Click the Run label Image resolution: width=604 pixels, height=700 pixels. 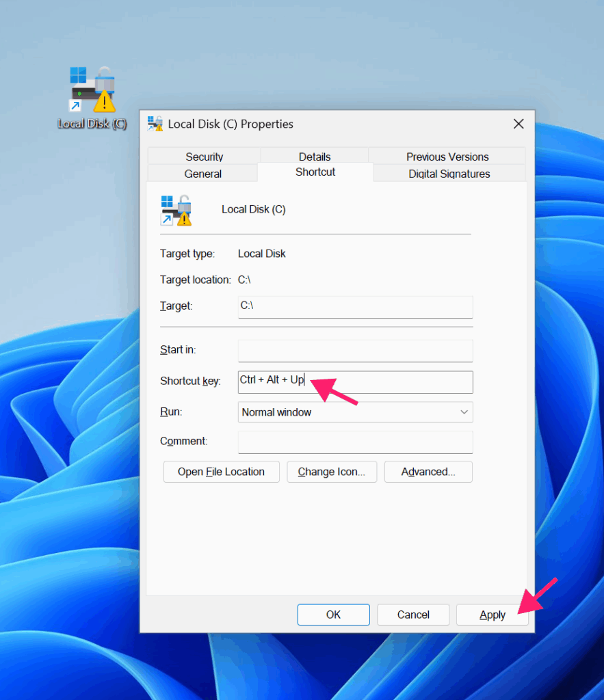[171, 412]
